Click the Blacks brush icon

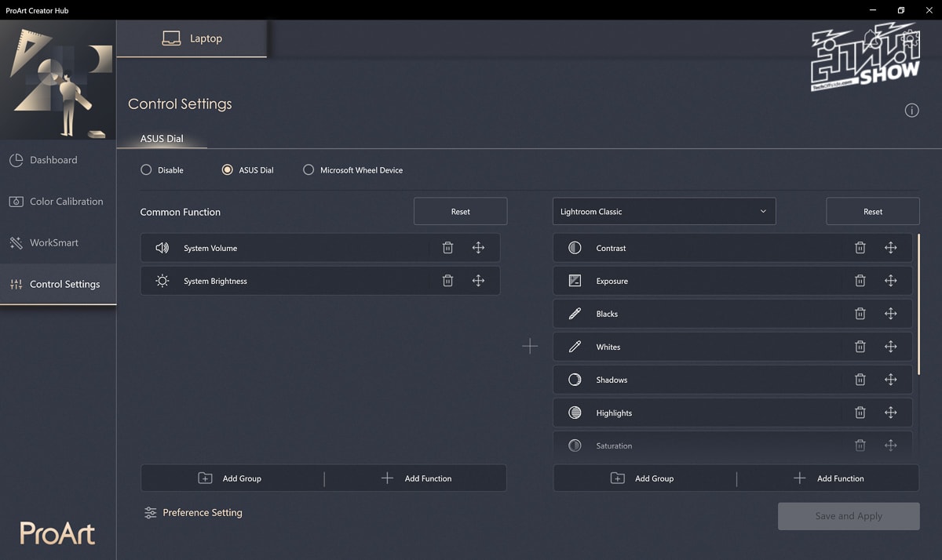click(575, 314)
